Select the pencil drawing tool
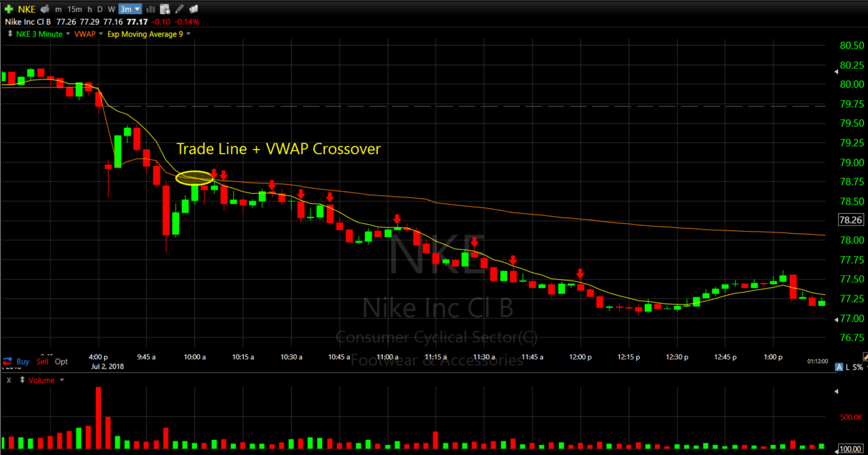The image size is (868, 455). tap(180, 9)
